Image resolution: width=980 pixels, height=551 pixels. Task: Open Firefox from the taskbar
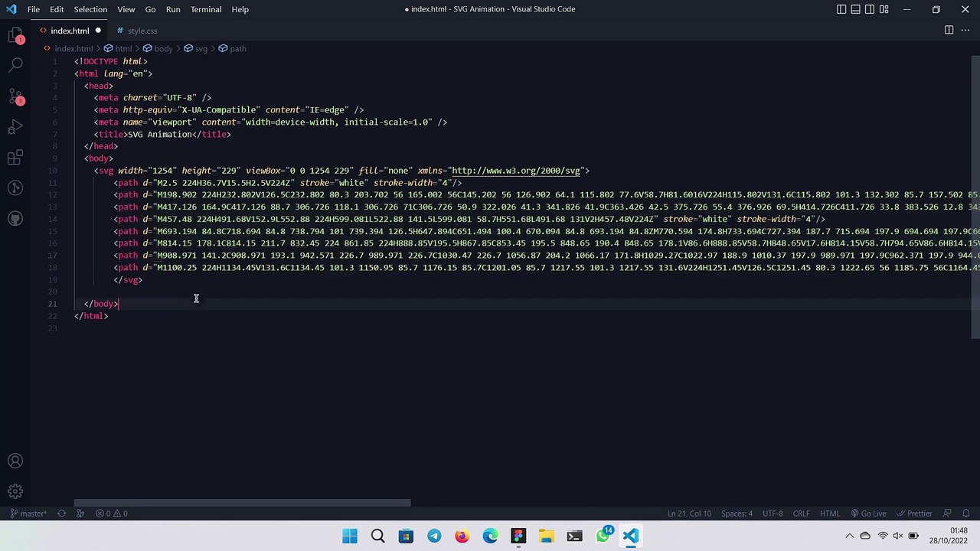click(x=462, y=536)
